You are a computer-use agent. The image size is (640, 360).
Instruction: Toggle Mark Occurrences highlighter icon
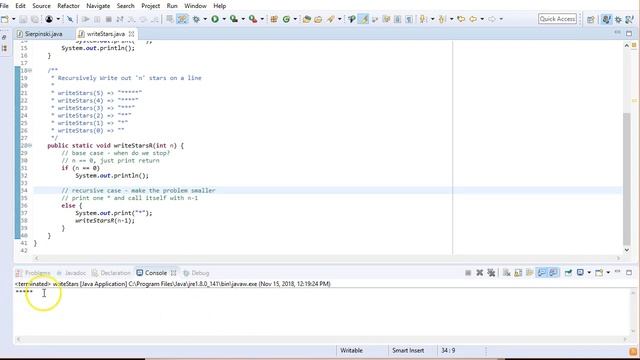[x=363, y=19]
